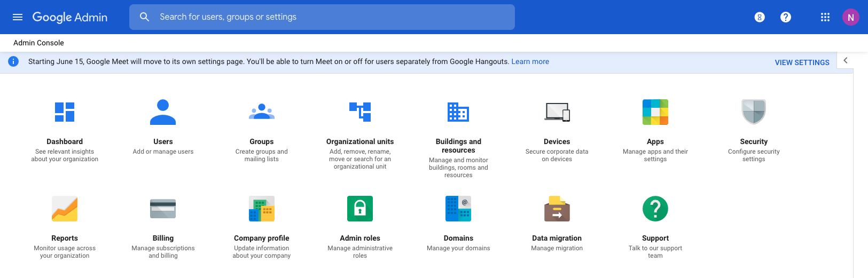Click the search magnifier icon
Image resolution: width=868 pixels, height=278 pixels.
click(x=144, y=17)
